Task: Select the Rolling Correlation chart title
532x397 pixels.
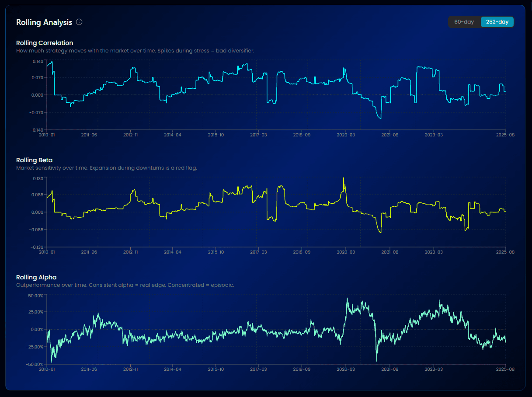Action: pos(43,43)
